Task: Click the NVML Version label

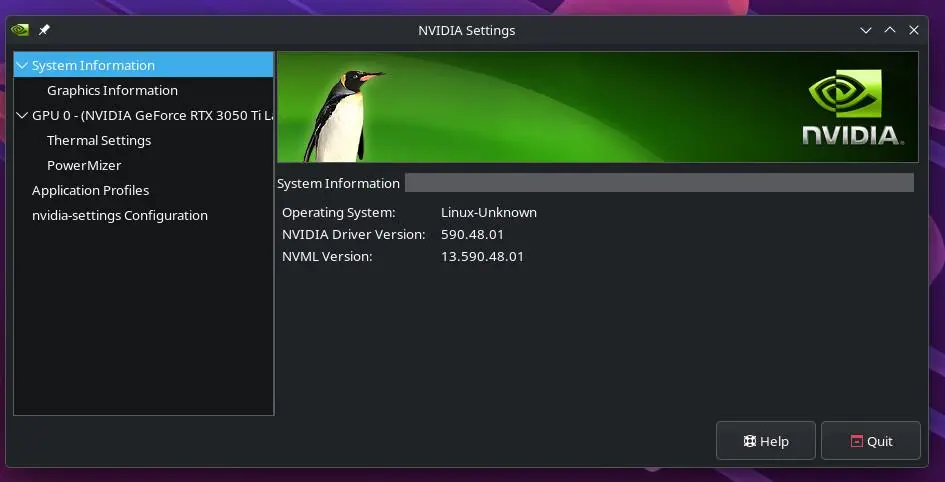Action: (327, 256)
